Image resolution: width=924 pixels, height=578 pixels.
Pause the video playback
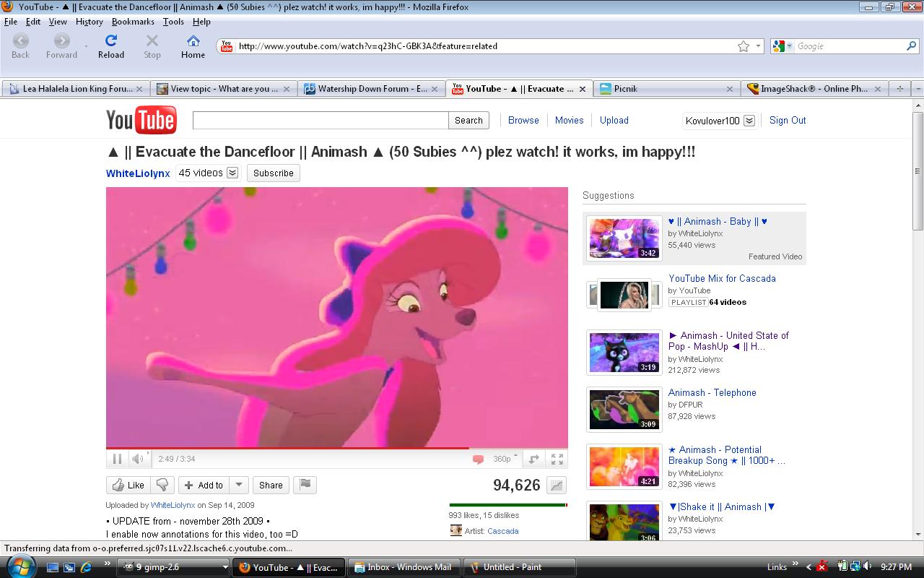(x=117, y=459)
